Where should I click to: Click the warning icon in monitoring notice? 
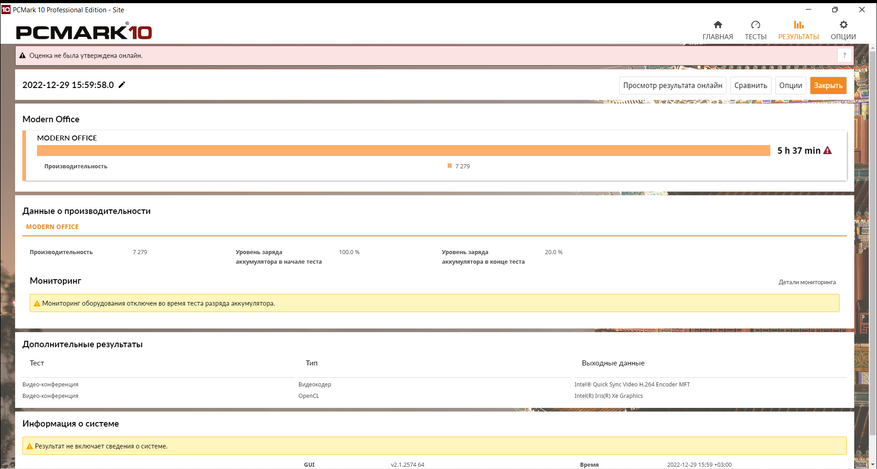pos(37,304)
